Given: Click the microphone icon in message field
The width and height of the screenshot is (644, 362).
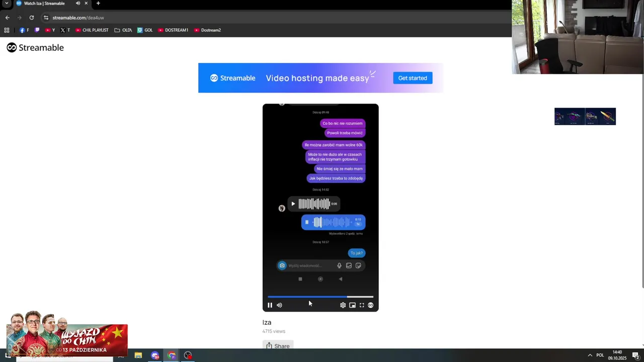Looking at the screenshot, I should 339,265.
